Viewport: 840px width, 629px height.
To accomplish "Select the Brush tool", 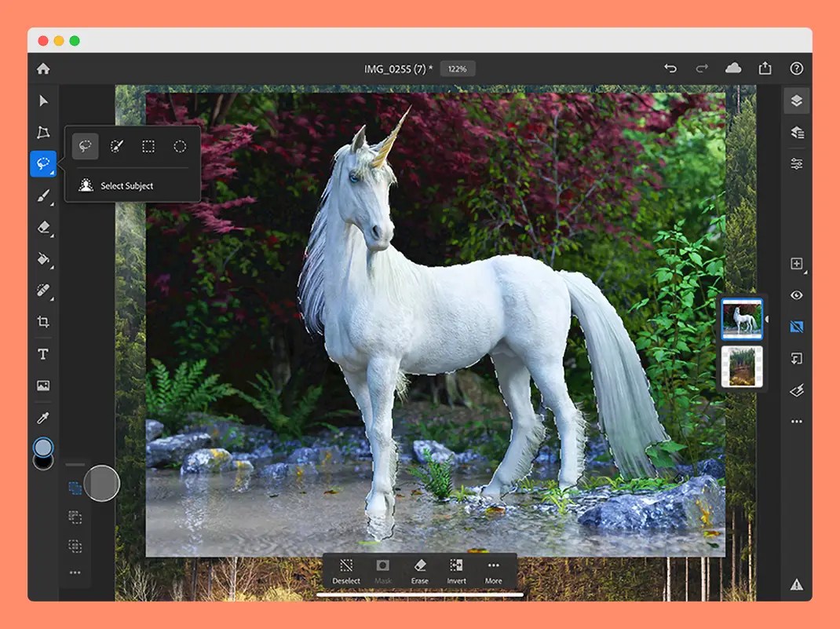I will click(x=44, y=197).
